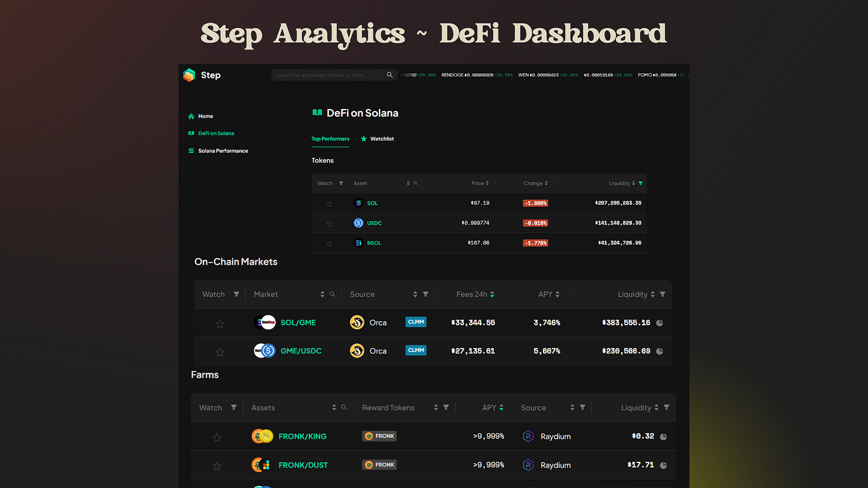The width and height of the screenshot is (868, 488).
Task: Open the Liquidity filter in On-Chain Markets
Action: [662, 294]
